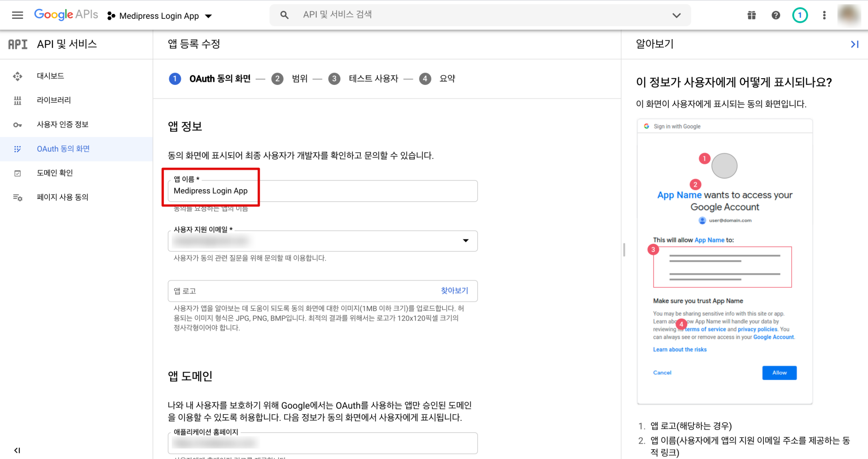
Task: Click the key icon for 사용자 인증 정보
Action: coord(18,125)
